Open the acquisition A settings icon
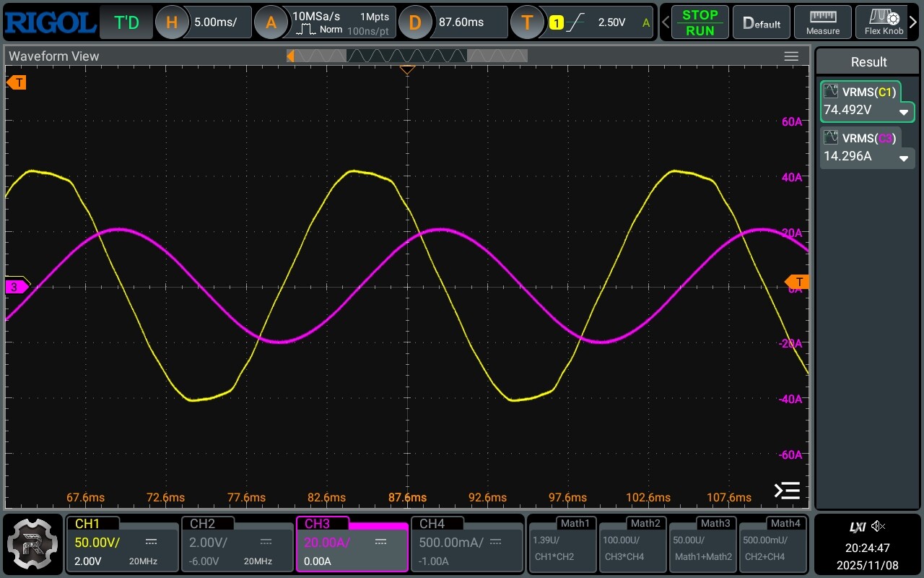This screenshot has width=924, height=578. 271,22
